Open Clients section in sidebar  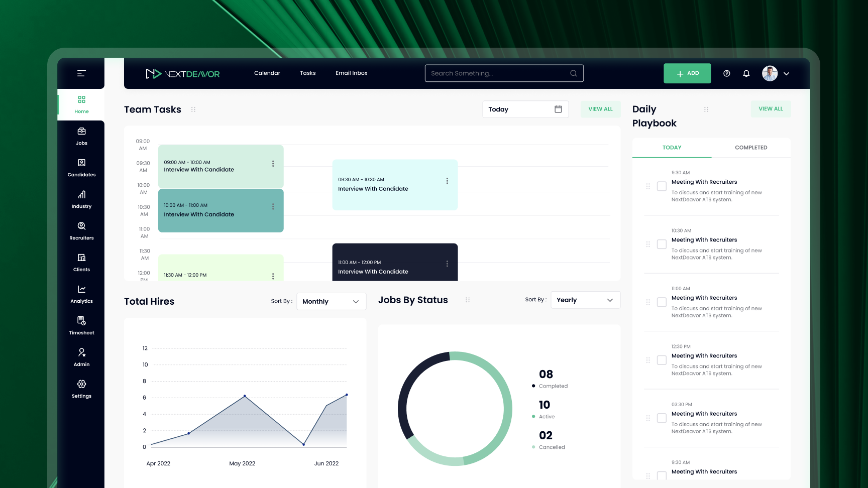81,263
